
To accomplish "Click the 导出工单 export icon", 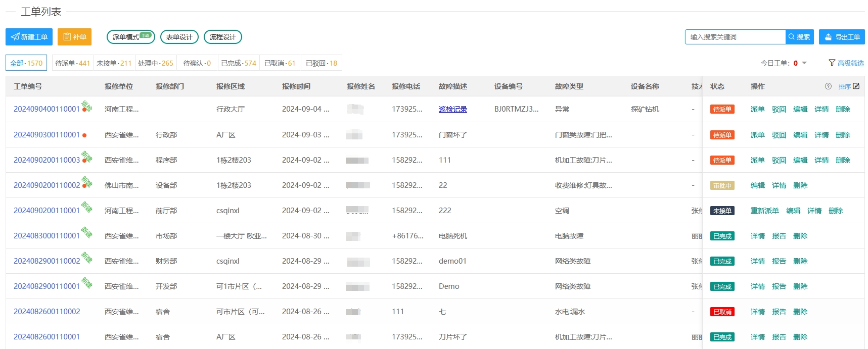I will [x=828, y=37].
